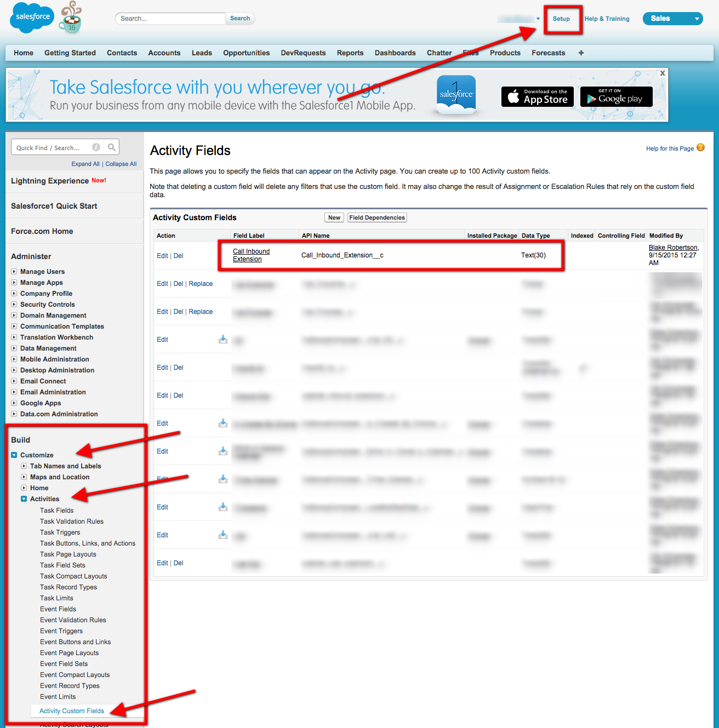Open the Dashboards tab
The height and width of the screenshot is (728, 719).
[x=395, y=53]
